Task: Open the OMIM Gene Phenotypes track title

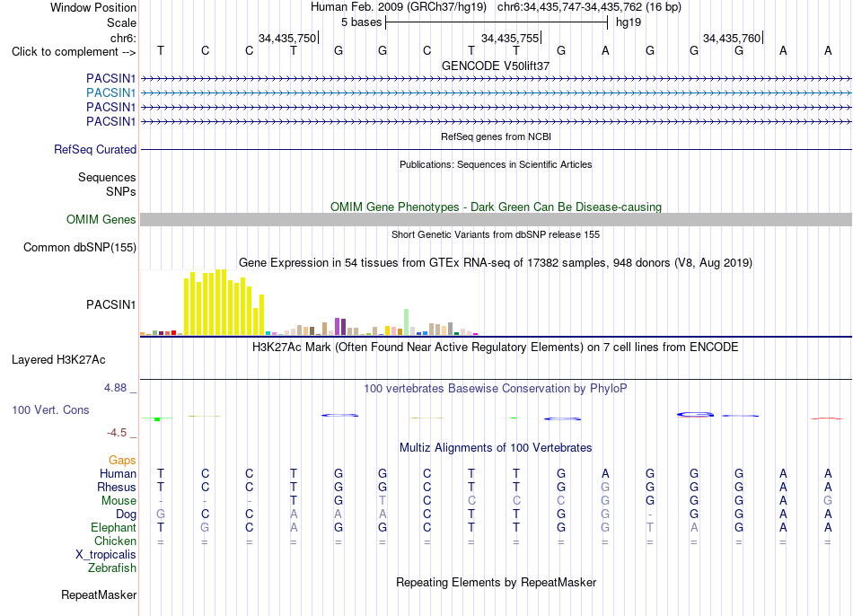Action: [496, 207]
